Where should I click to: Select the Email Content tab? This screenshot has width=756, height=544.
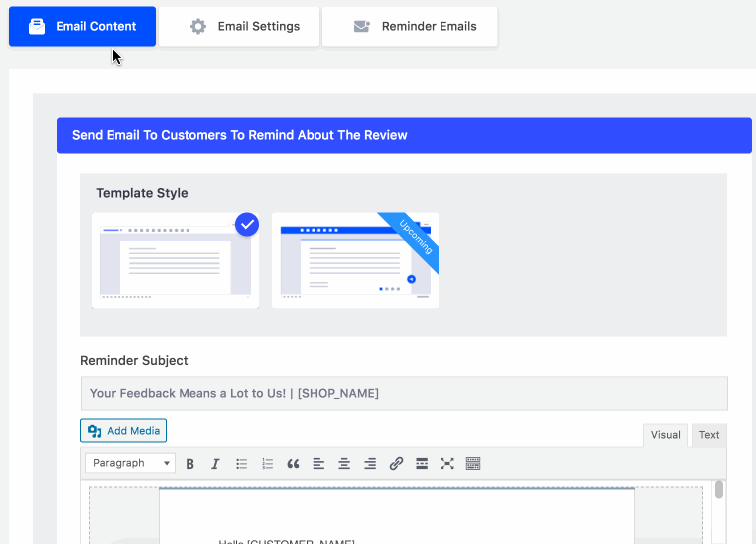click(x=82, y=27)
